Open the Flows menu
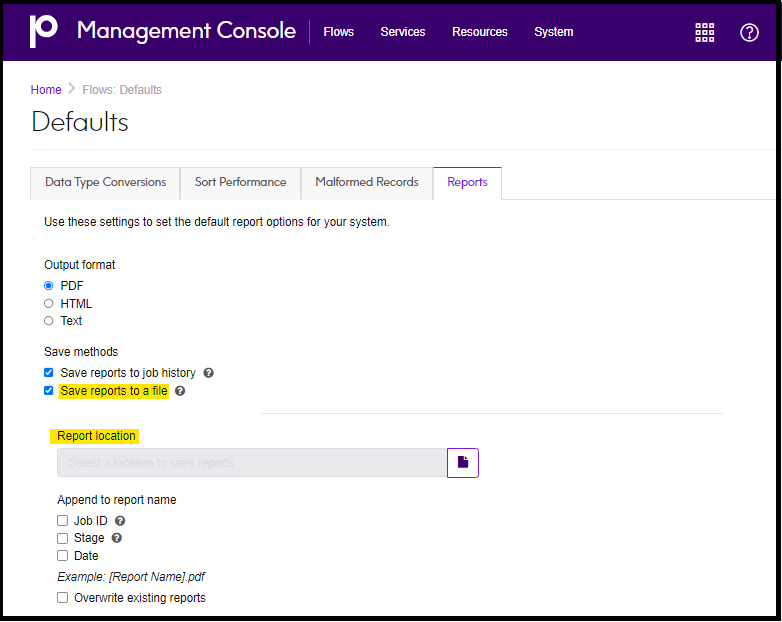782x622 pixels. click(338, 32)
